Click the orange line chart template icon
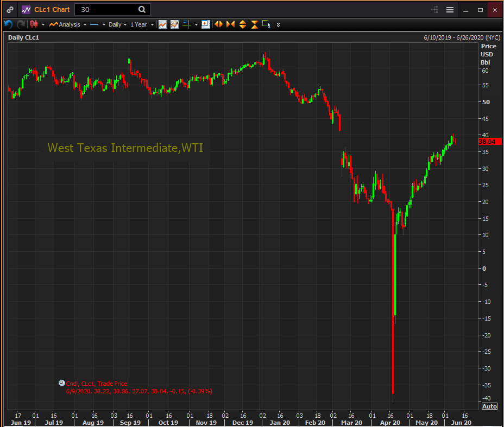 162,24
